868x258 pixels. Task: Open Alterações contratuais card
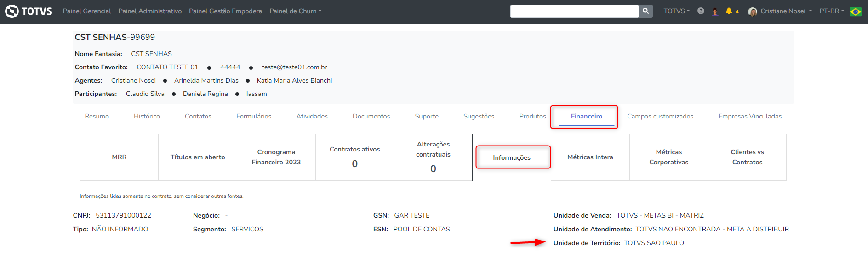click(x=433, y=157)
